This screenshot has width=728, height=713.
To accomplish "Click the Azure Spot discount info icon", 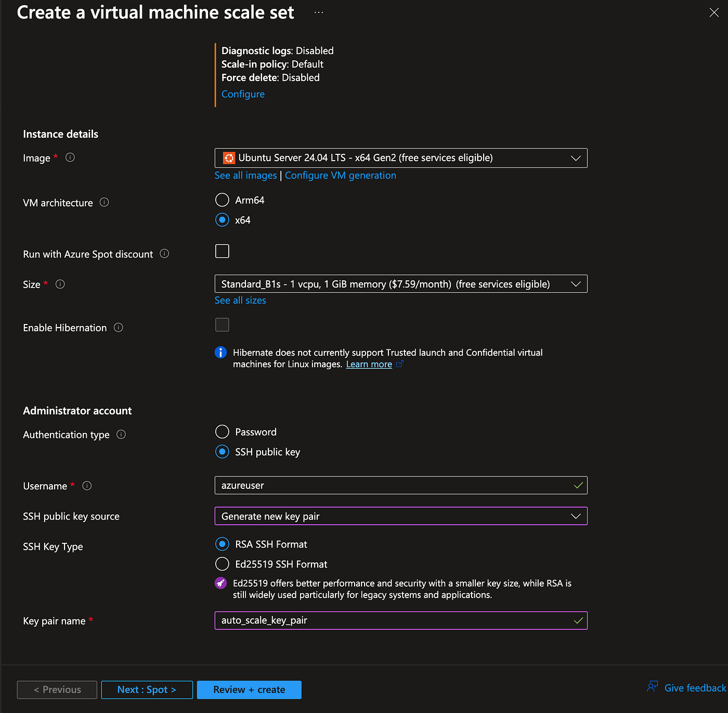I will [164, 254].
